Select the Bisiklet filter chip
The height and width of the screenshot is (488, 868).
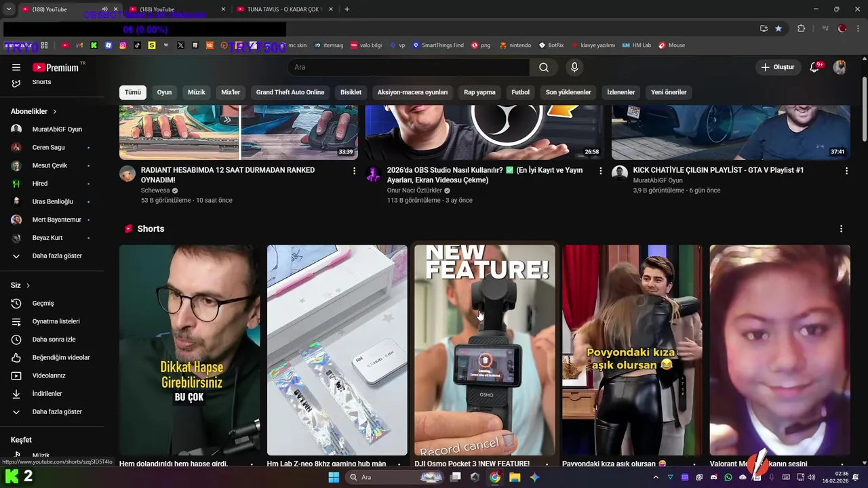coord(351,92)
